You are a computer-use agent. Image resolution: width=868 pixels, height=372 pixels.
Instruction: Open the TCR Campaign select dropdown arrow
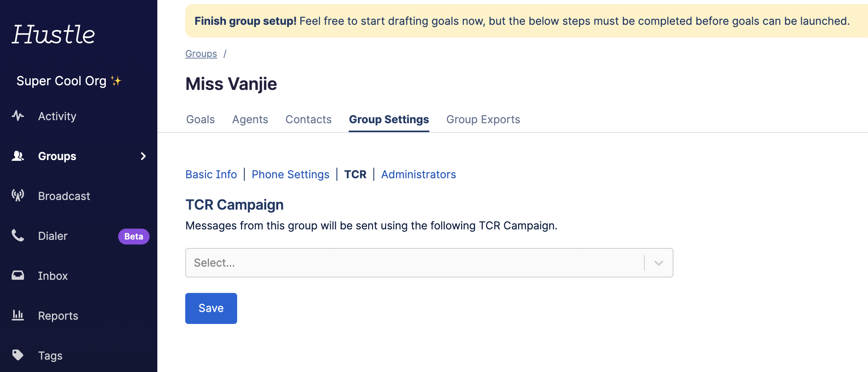point(658,263)
